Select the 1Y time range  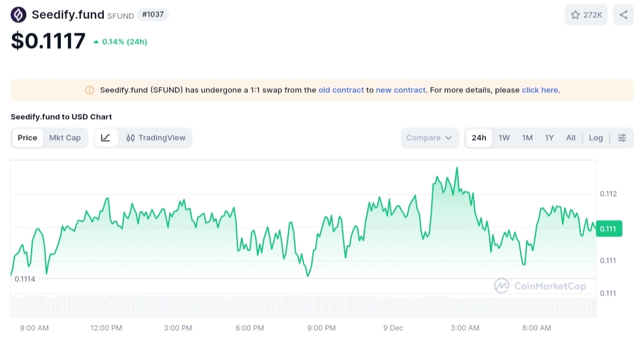tap(549, 138)
